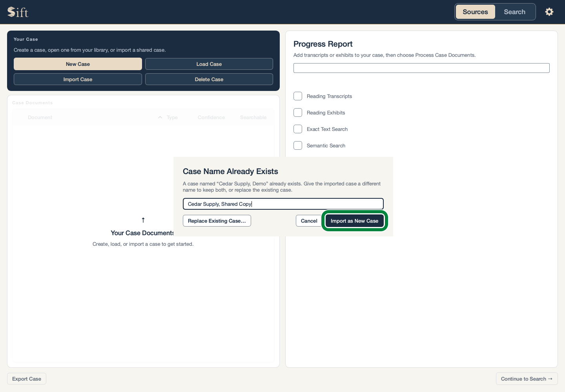Switch to the Search tab

tap(514, 12)
